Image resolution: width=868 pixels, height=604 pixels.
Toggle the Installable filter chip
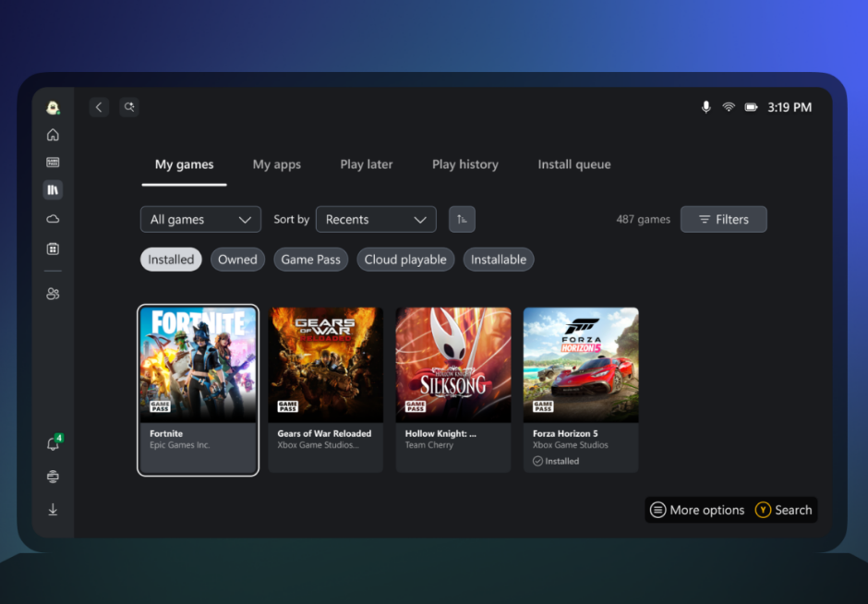coord(499,260)
